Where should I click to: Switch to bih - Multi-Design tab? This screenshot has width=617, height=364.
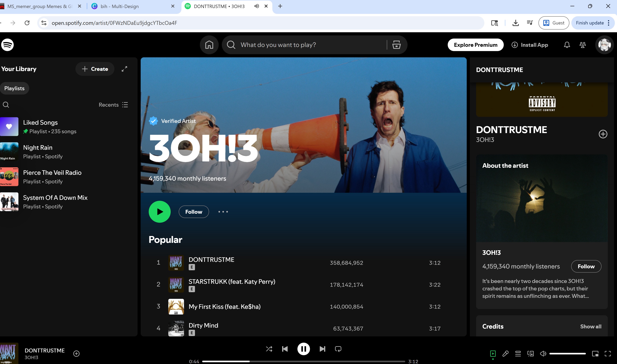coord(120,6)
